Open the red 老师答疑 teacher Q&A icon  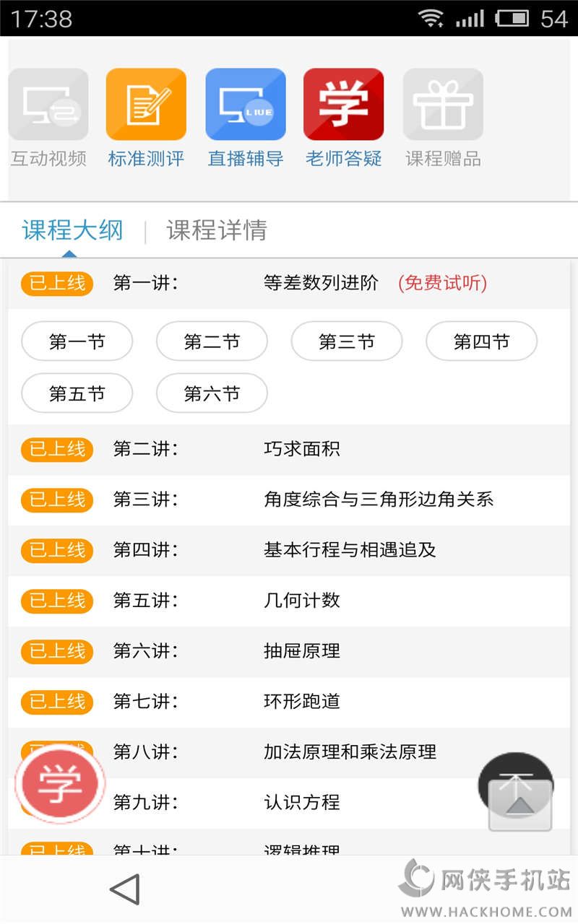click(x=343, y=105)
